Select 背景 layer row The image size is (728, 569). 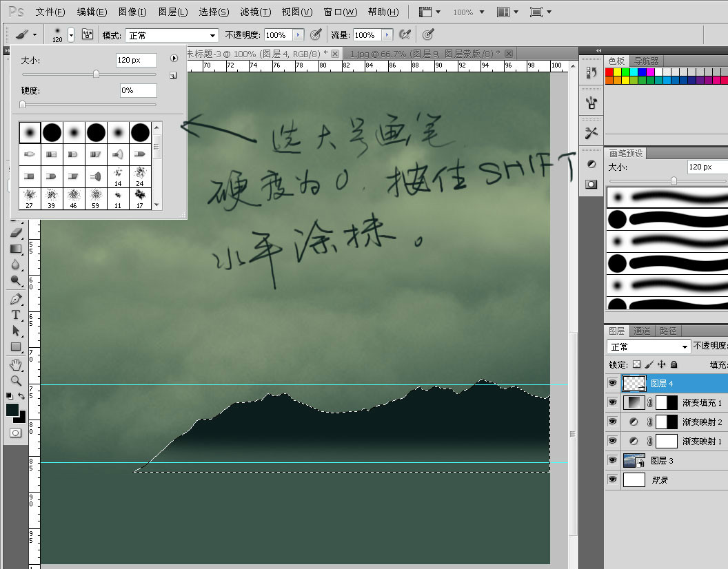pos(667,479)
